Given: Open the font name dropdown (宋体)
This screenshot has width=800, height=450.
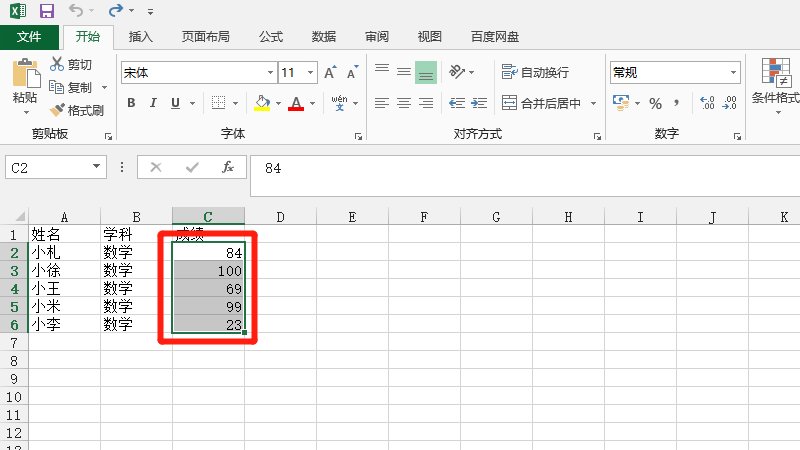Looking at the screenshot, I should [x=270, y=73].
